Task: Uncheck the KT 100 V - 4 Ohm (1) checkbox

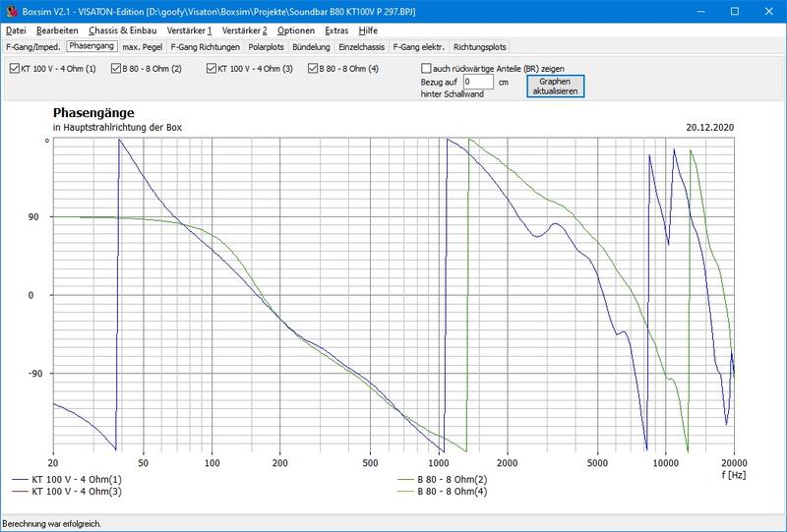Action: point(14,69)
